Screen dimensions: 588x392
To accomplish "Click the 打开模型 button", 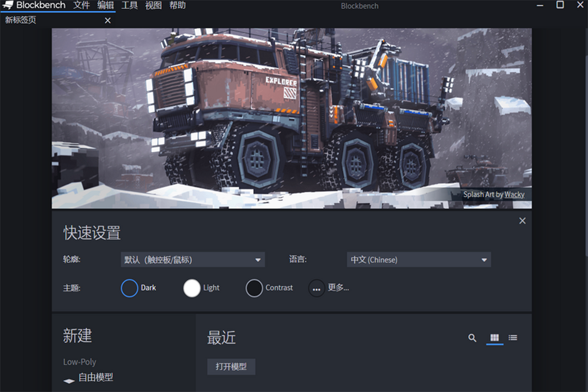I will coord(231,367).
